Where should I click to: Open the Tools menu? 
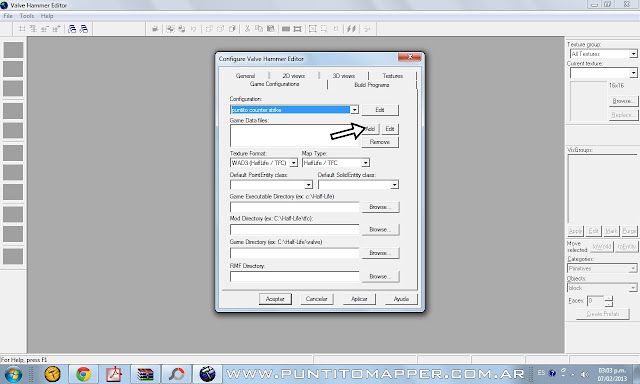[27, 16]
